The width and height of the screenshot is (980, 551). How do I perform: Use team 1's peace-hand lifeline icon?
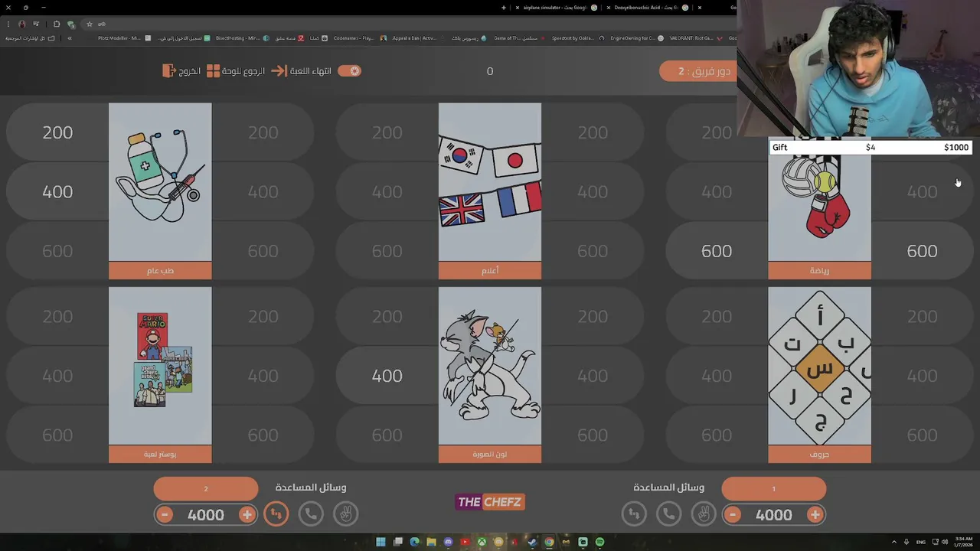pyautogui.click(x=703, y=514)
